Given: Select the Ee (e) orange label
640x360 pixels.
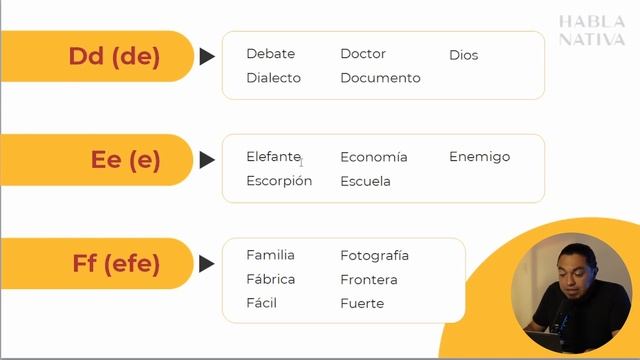Looking at the screenshot, I should [97, 160].
